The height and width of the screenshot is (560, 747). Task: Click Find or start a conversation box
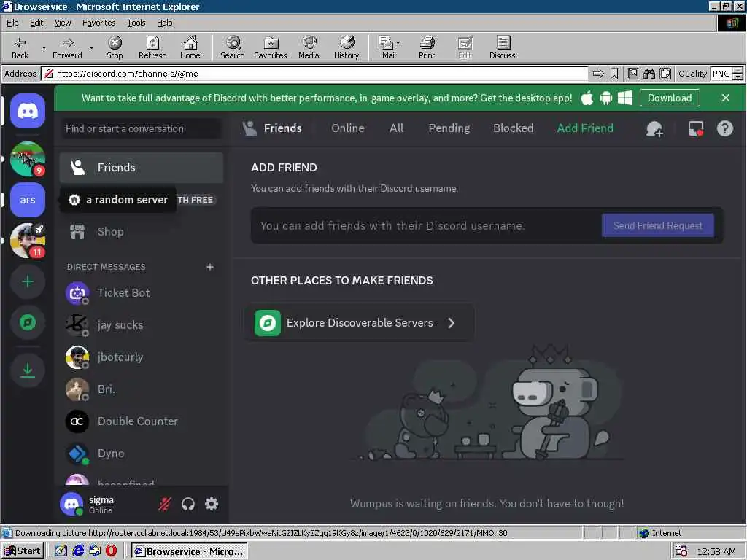142,128
